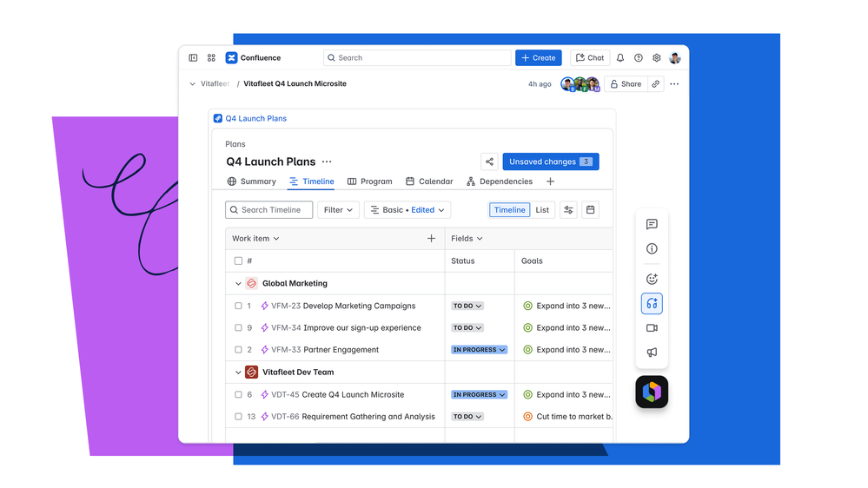This screenshot has width=868, height=488.
Task: Click the collaborator avatars group
Action: [x=580, y=84]
